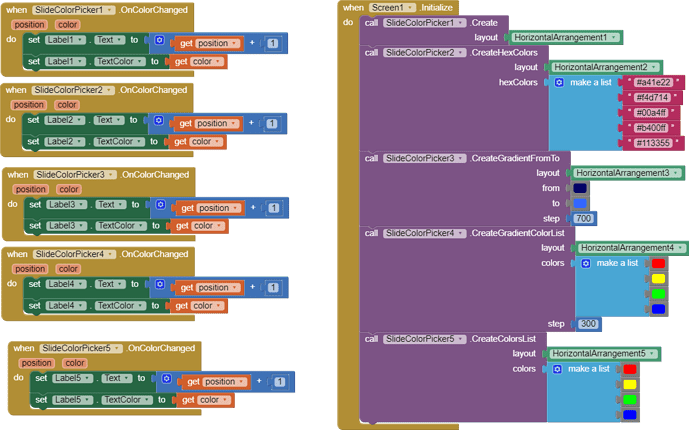Open the gear icon in the Label4 addition block

(x=160, y=286)
